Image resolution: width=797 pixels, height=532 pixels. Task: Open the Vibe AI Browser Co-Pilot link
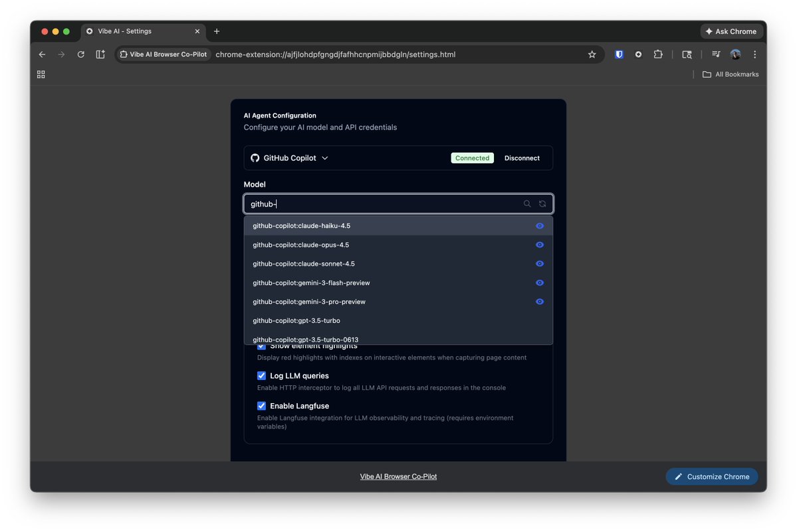tap(398, 476)
